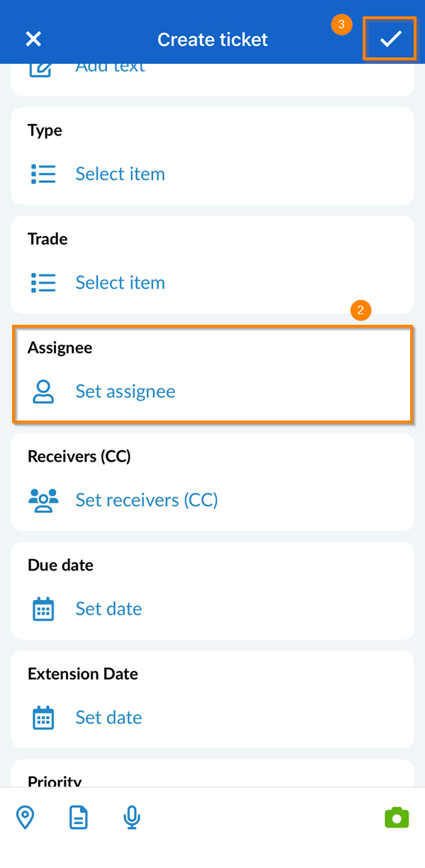Tap the list icon under Trade
Image resolution: width=425 pixels, height=868 pixels.
pyautogui.click(x=43, y=282)
